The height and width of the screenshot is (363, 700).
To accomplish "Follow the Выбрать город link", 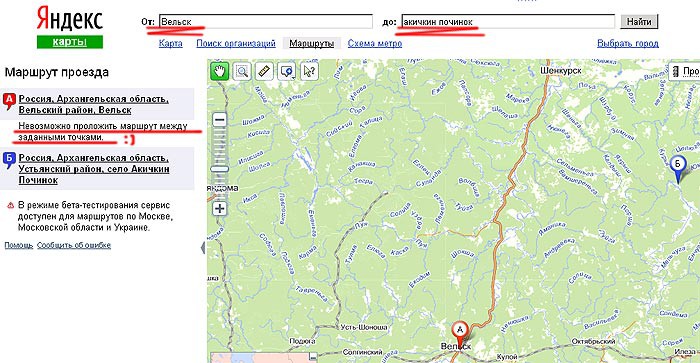I will pos(628,43).
